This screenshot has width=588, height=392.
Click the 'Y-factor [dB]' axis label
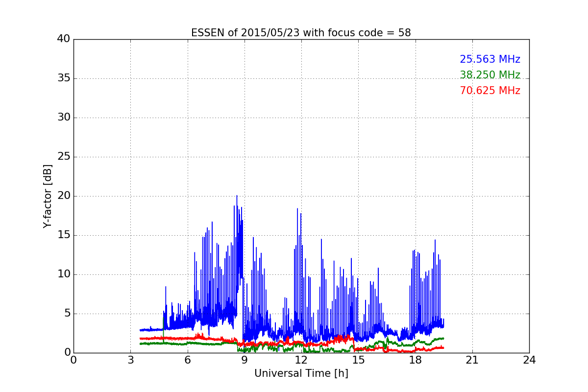48,196
